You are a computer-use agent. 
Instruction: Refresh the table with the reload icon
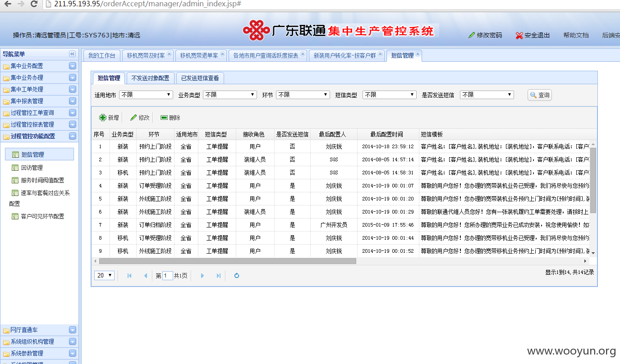click(237, 276)
